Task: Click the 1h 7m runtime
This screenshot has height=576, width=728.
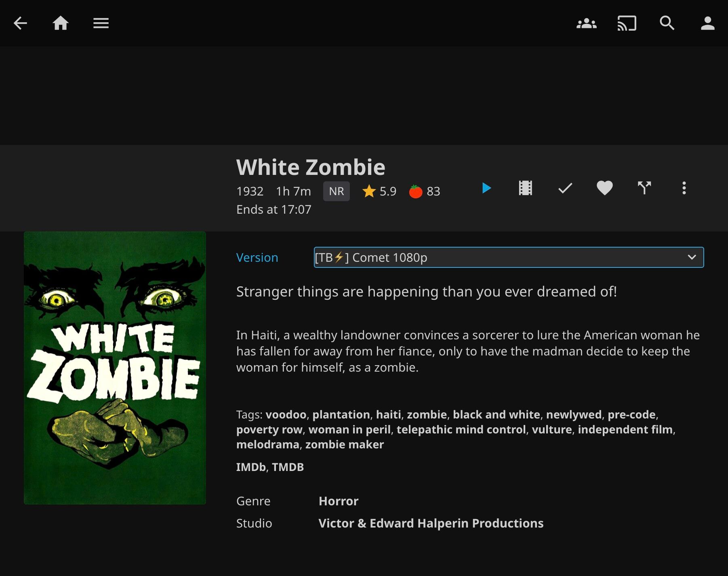Action: coord(294,191)
